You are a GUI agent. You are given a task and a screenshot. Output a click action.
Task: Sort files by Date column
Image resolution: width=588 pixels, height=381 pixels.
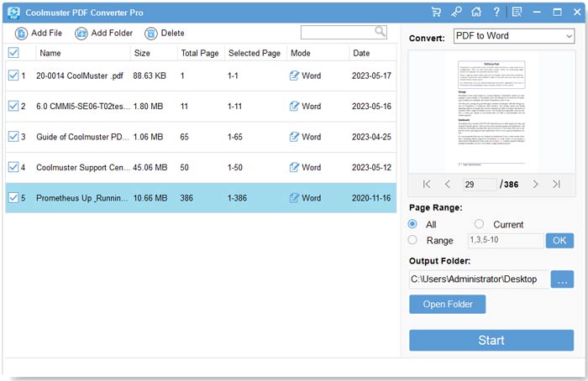point(361,53)
